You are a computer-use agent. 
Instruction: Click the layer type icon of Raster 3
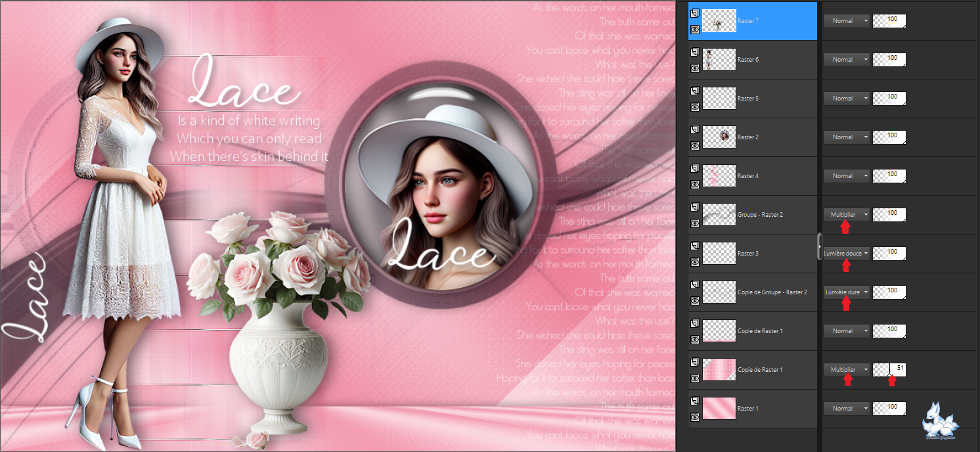pos(695,246)
